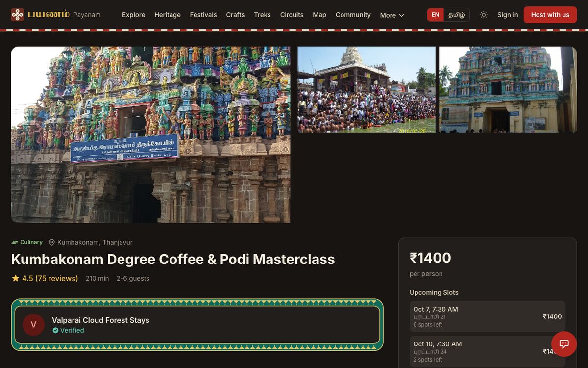This screenshot has height=368, width=588.
Task: Open the Crafts menu item
Action: coord(235,15)
